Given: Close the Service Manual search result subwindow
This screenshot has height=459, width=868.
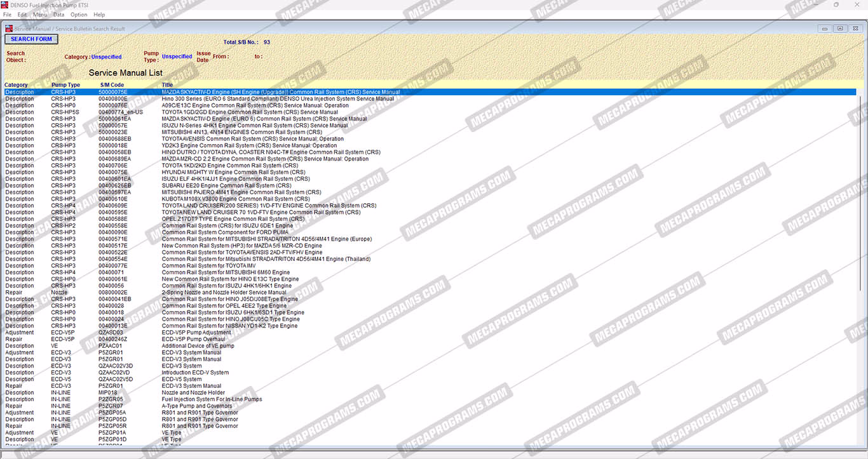Looking at the screenshot, I should (855, 29).
